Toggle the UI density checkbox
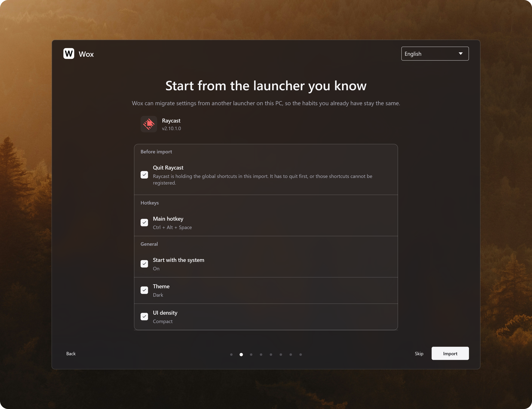 [144, 316]
